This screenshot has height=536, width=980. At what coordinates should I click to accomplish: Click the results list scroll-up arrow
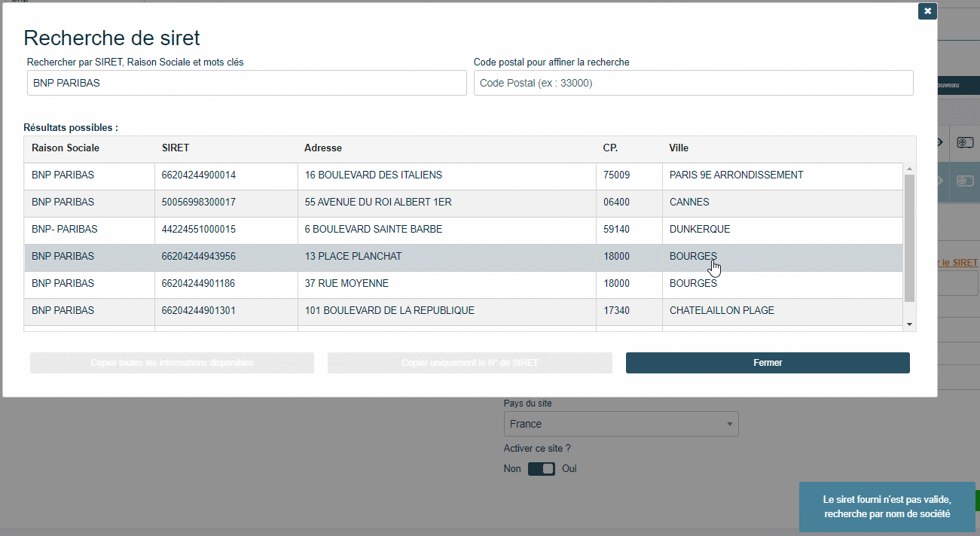[x=909, y=169]
